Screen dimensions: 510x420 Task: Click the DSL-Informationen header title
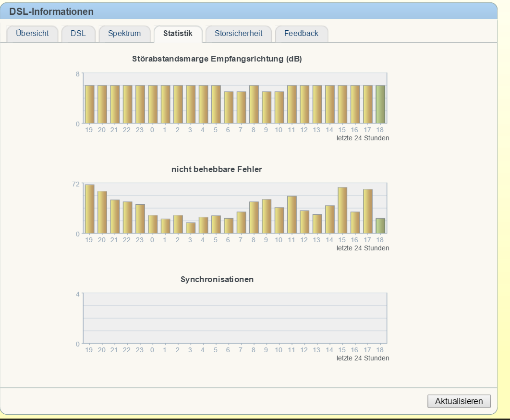(x=51, y=12)
